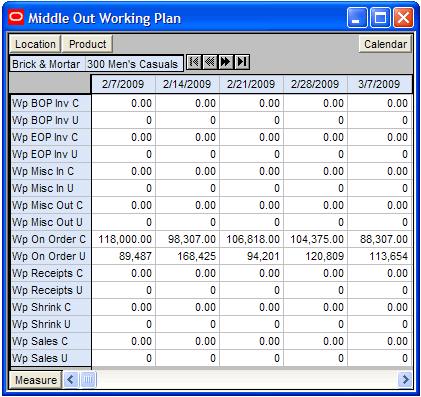Select the Wp Sales U row label
The width and height of the screenshot is (421, 397).
tap(51, 358)
